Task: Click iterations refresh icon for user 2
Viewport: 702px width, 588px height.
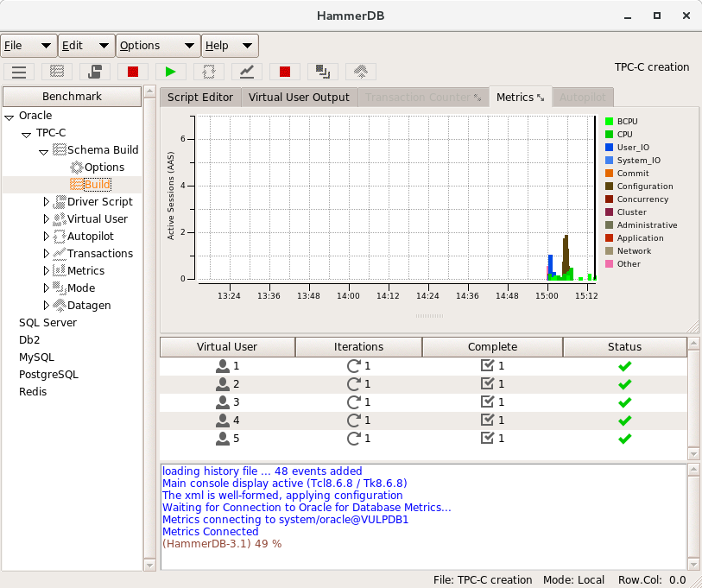Action: [x=354, y=384]
